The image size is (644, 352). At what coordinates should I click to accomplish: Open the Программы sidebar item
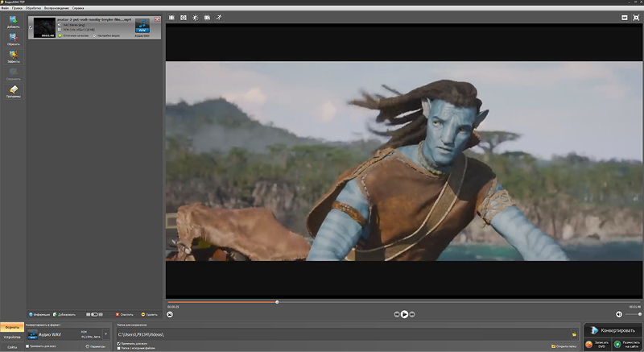(13, 91)
